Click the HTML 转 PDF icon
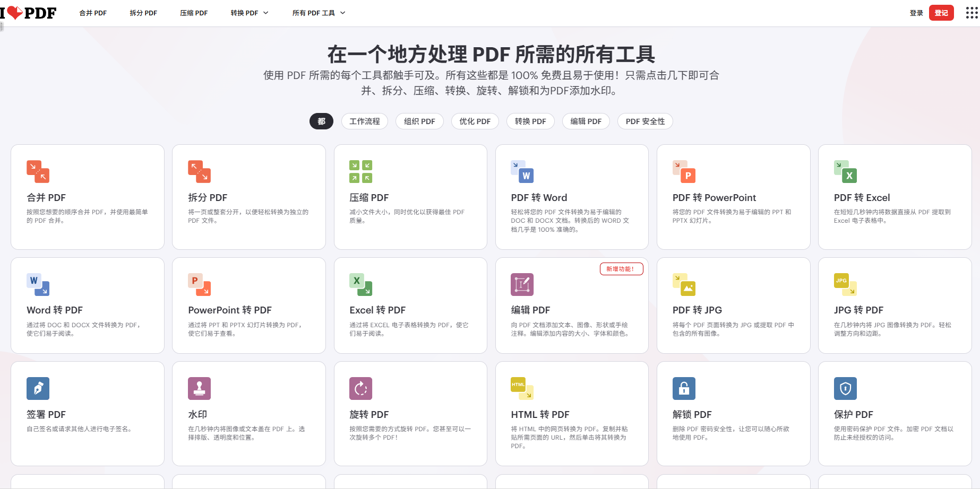The image size is (980, 489). click(522, 388)
